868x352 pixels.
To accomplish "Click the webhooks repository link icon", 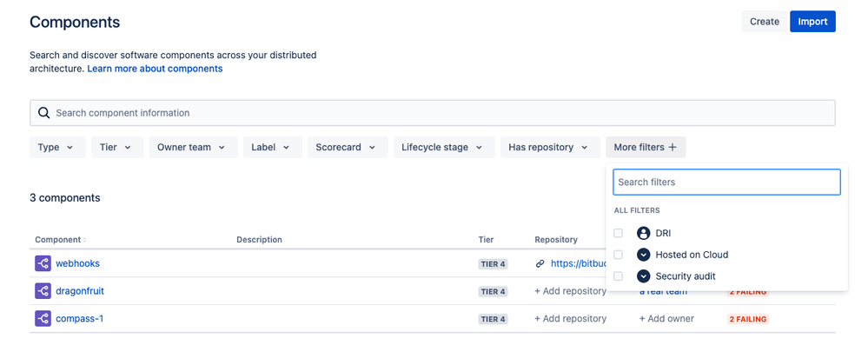I will [540, 263].
